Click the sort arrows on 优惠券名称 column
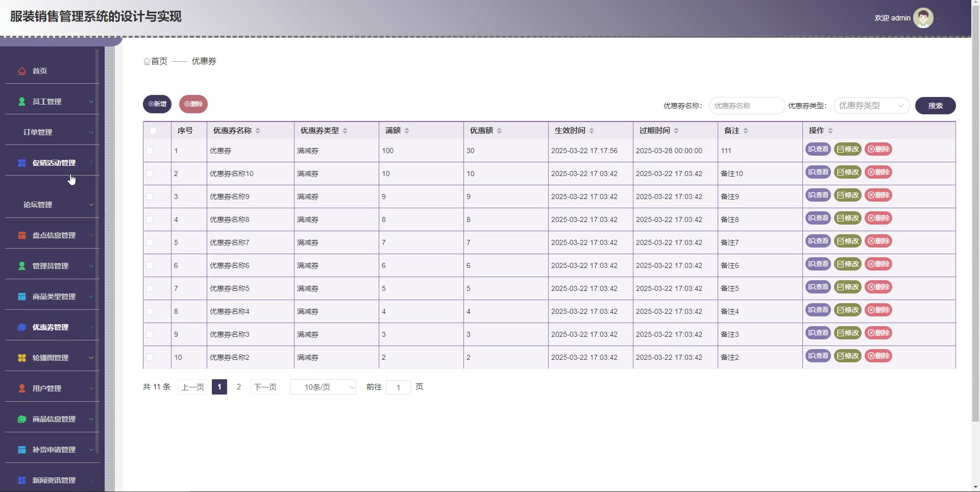Image resolution: width=980 pixels, height=492 pixels. point(258,131)
